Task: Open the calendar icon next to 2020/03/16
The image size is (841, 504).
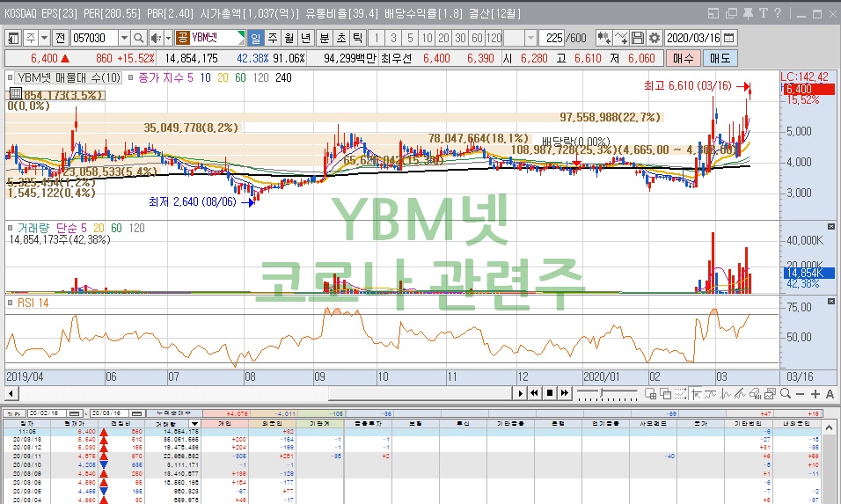Action: point(729,38)
